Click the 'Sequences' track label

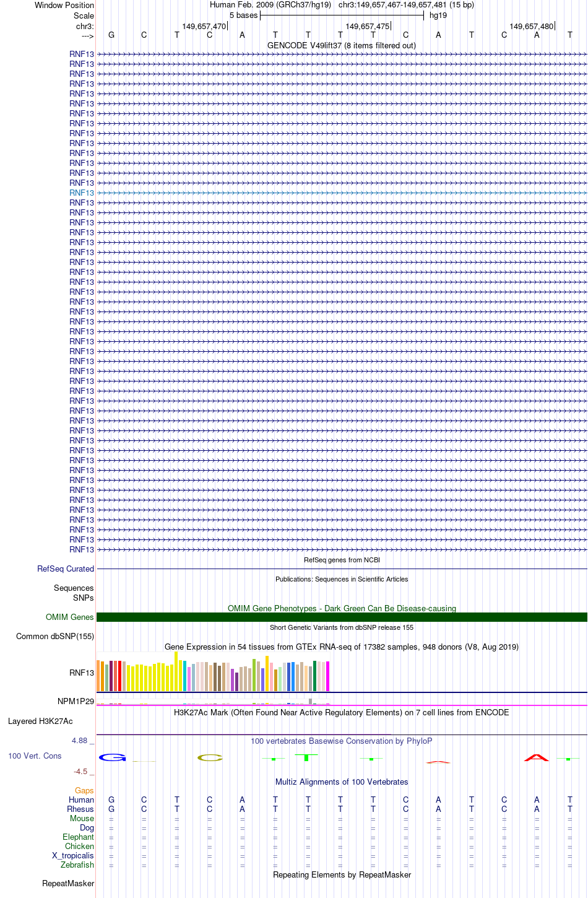pyautogui.click(x=74, y=588)
